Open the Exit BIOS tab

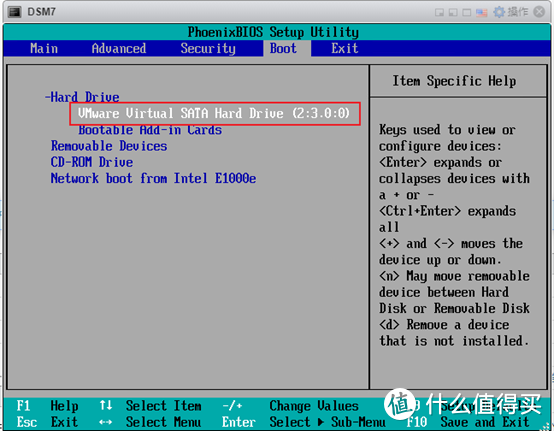[x=344, y=48]
